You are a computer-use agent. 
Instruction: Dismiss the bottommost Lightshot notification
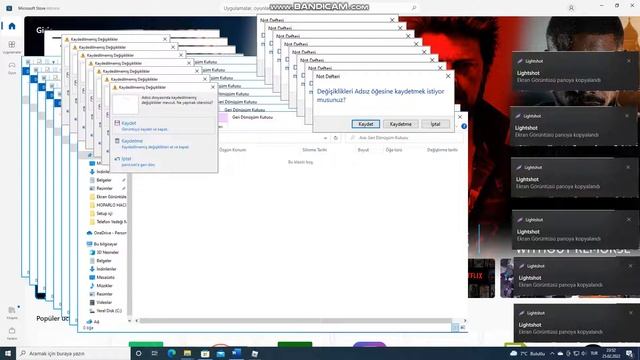(x=631, y=313)
